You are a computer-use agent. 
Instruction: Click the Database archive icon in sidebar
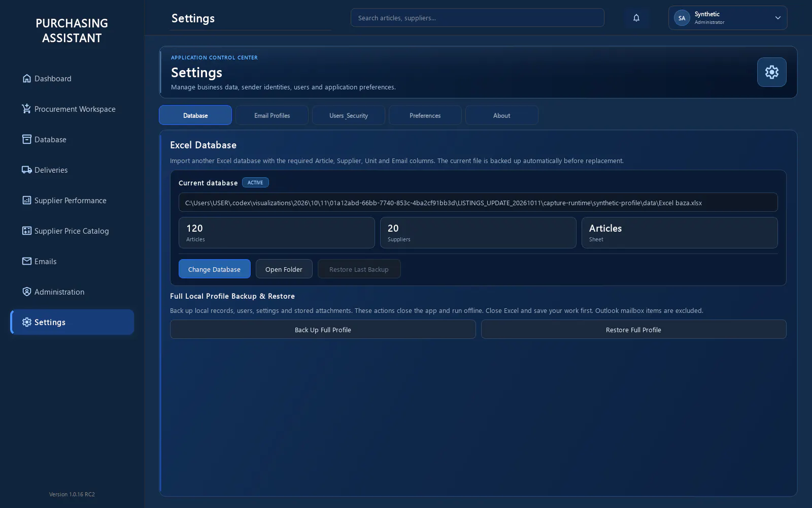[x=27, y=139]
